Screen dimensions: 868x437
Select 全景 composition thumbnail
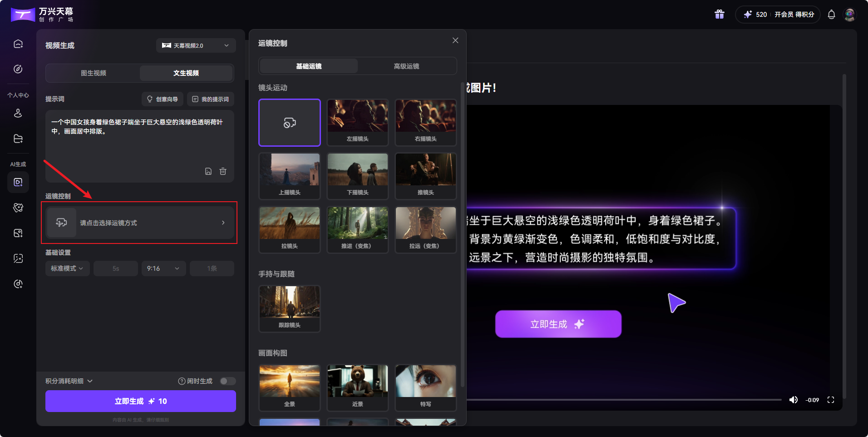[290, 388]
